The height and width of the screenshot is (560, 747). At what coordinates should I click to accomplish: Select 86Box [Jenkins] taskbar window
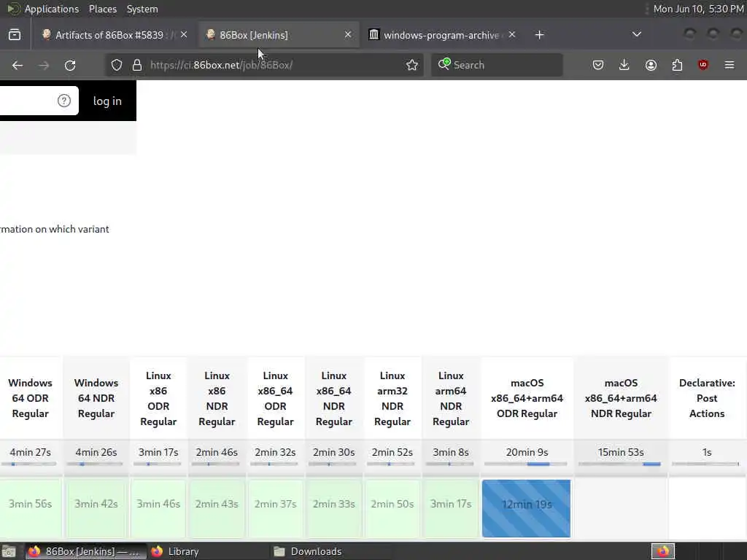coord(86,551)
